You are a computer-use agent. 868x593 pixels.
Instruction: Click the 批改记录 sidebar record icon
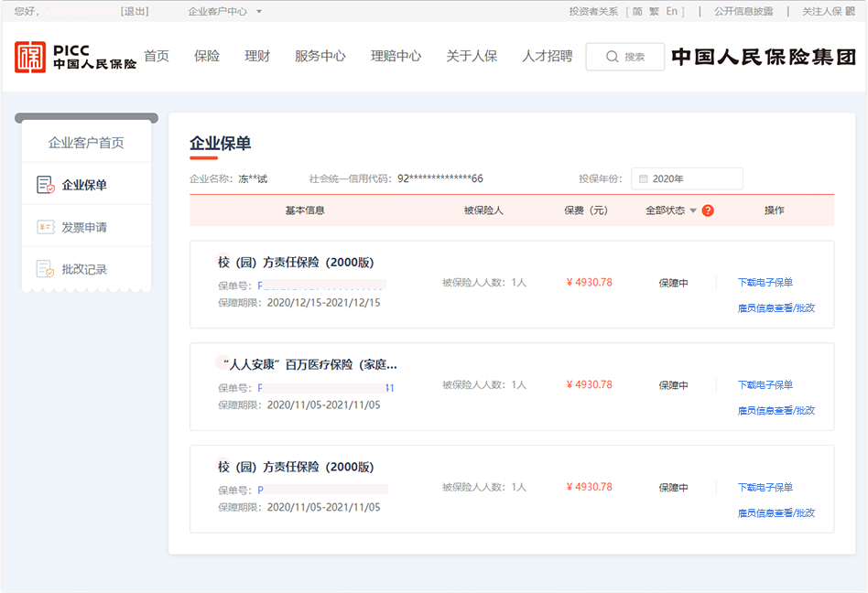pyautogui.click(x=46, y=269)
